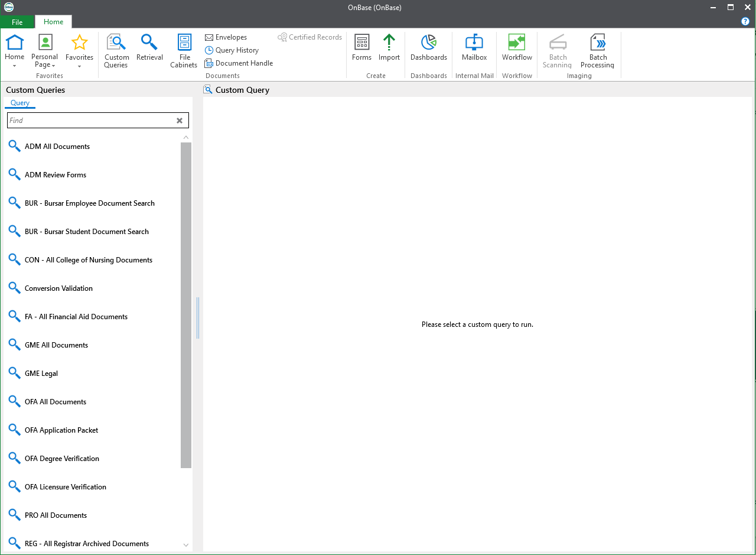Screen dimensions: 756x555
Task: Open Envelopes in Documents group
Action: (226, 37)
